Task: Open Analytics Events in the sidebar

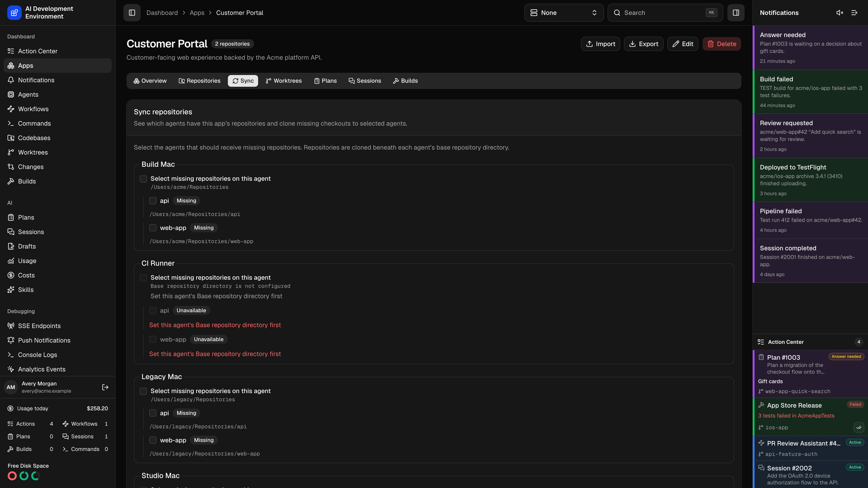Action: [x=57, y=369]
